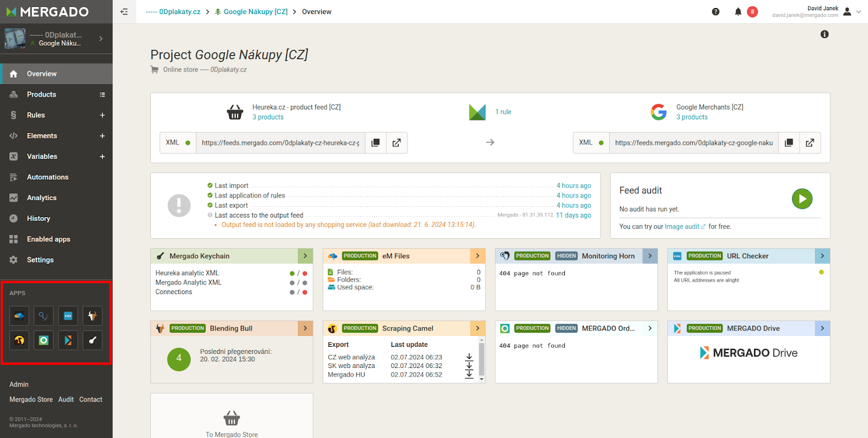Open the 3 products link under Google Merchants
868x438 pixels.
(692, 117)
